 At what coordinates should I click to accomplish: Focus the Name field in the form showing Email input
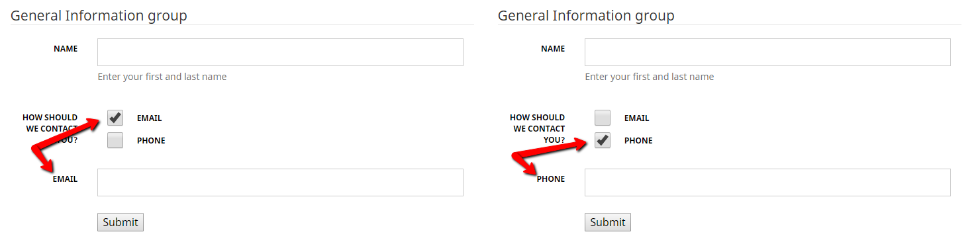point(280,52)
